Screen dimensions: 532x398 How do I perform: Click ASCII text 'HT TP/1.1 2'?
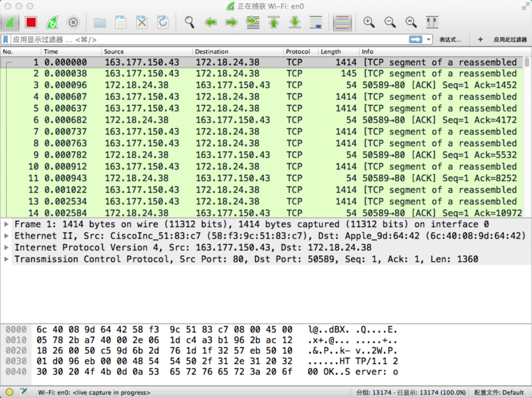point(369,361)
